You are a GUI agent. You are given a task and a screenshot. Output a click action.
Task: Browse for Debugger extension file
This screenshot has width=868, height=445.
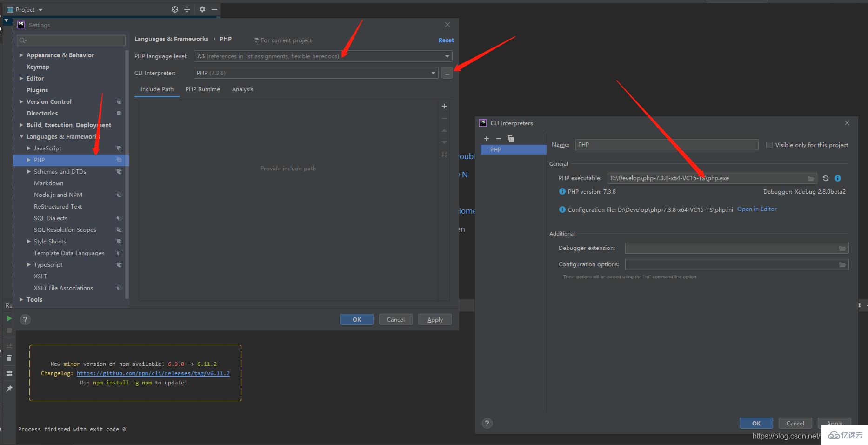tap(842, 249)
